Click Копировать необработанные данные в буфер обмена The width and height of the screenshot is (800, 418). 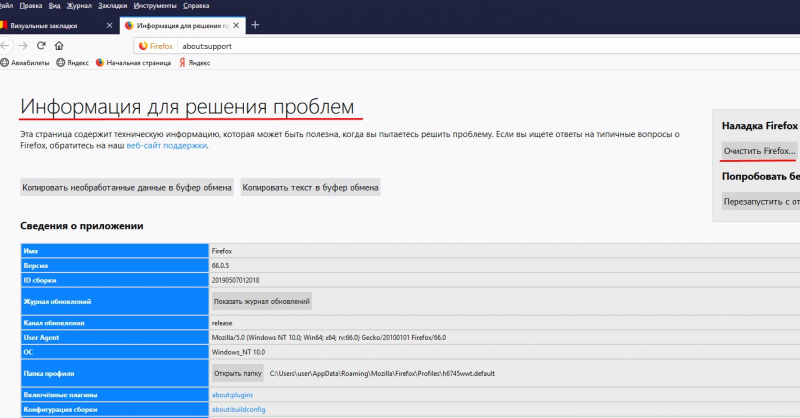(127, 187)
